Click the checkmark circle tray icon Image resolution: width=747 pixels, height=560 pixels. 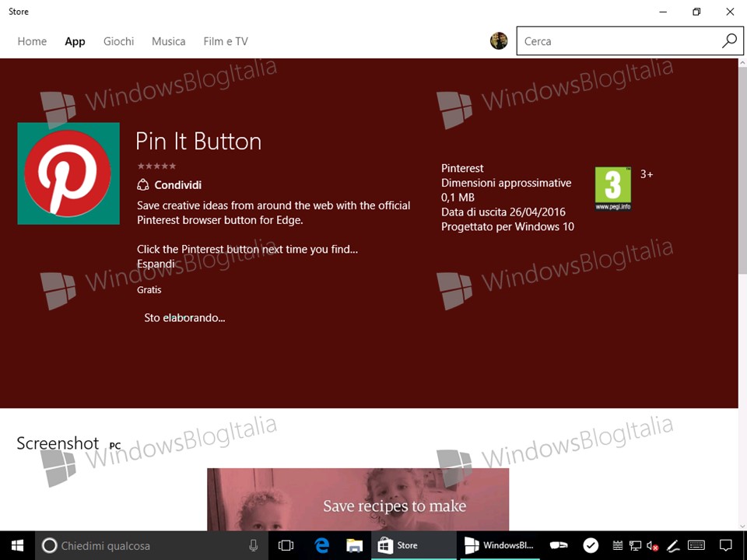[x=591, y=545]
